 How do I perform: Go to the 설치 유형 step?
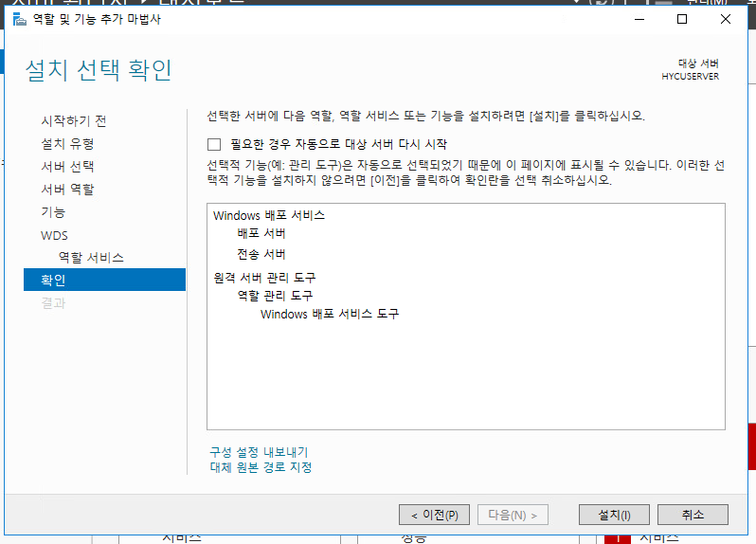(67, 143)
